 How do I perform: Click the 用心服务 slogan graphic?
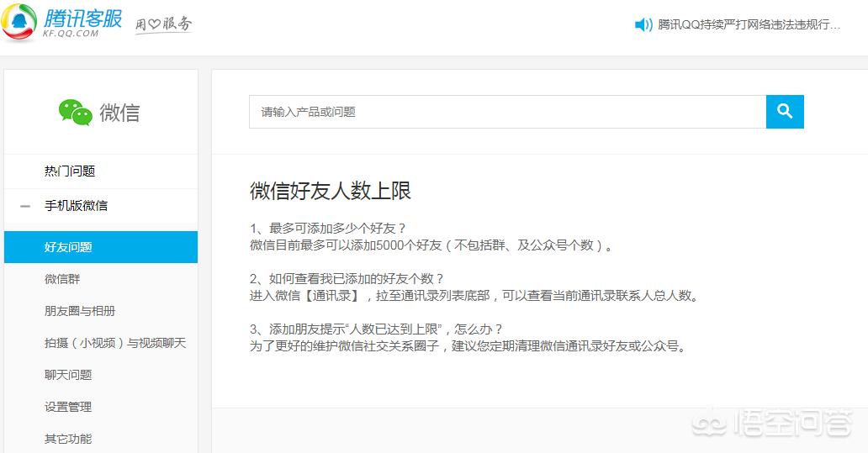163,24
